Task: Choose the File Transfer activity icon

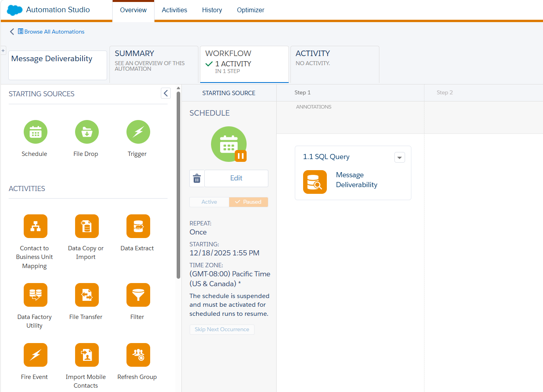Action: pyautogui.click(x=87, y=295)
